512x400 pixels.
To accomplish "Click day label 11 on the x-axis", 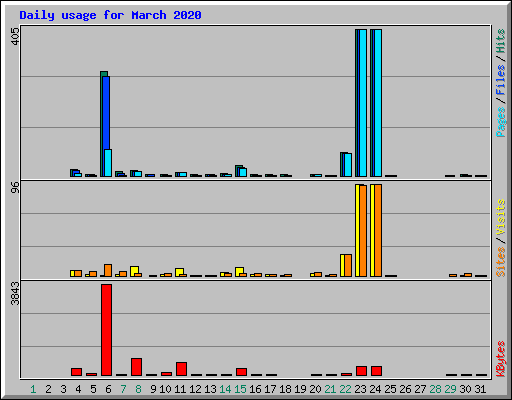I will point(180,389).
